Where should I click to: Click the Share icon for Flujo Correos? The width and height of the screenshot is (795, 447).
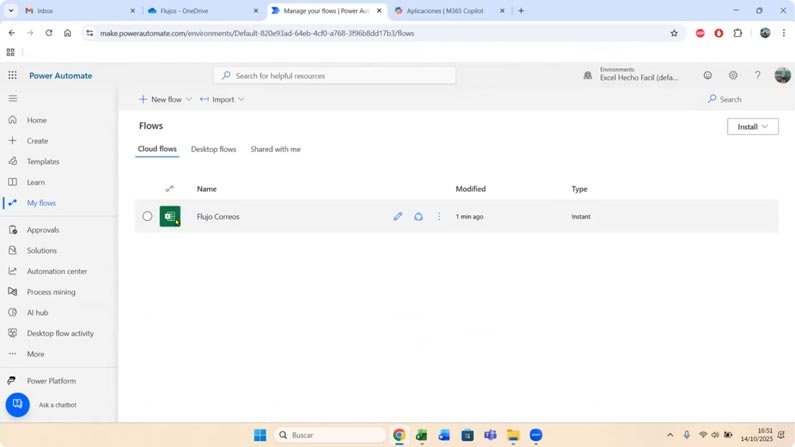418,216
